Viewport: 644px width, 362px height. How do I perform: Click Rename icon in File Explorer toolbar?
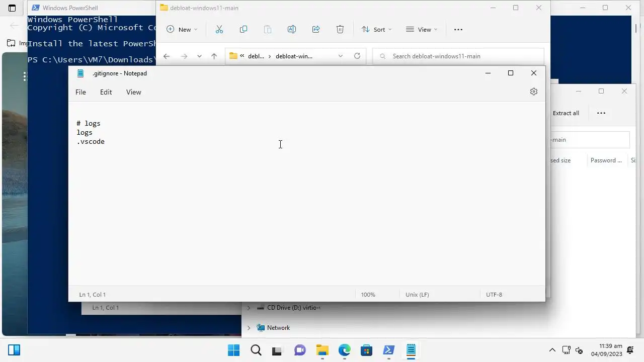point(292,29)
